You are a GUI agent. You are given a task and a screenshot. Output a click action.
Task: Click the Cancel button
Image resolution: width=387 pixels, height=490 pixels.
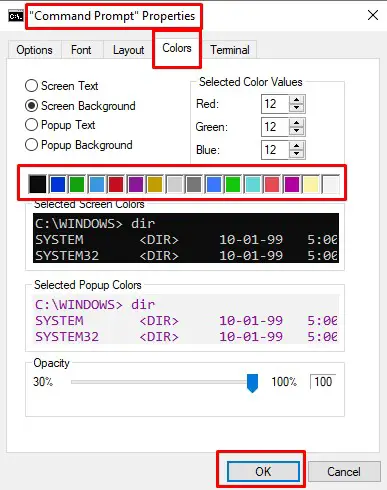click(x=344, y=472)
